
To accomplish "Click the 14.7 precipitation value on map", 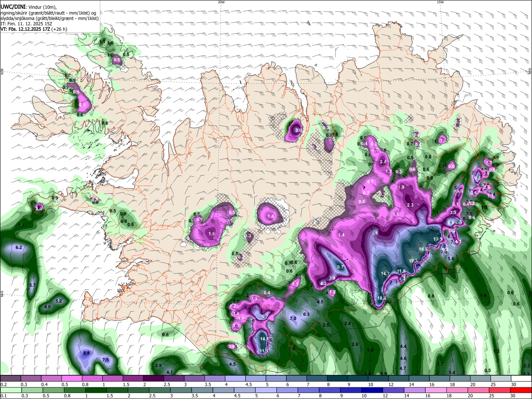I will click(385, 273).
